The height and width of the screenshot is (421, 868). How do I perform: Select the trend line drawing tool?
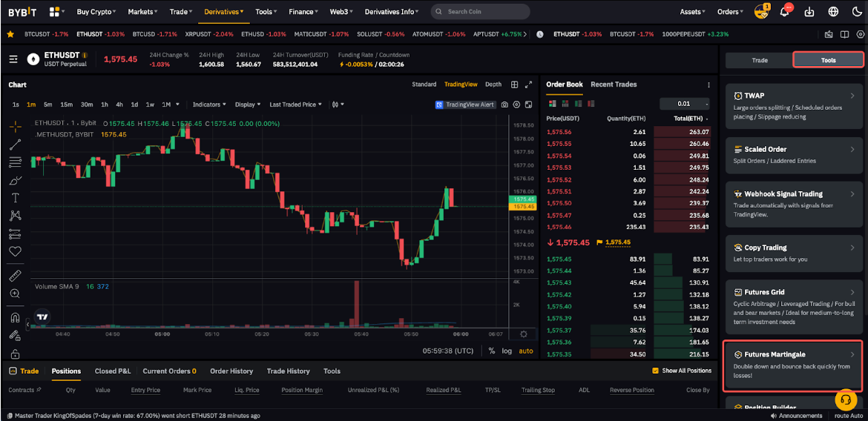(15, 145)
